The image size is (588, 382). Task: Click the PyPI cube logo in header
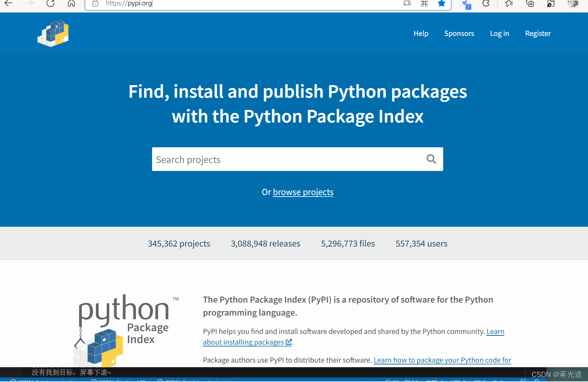click(53, 33)
